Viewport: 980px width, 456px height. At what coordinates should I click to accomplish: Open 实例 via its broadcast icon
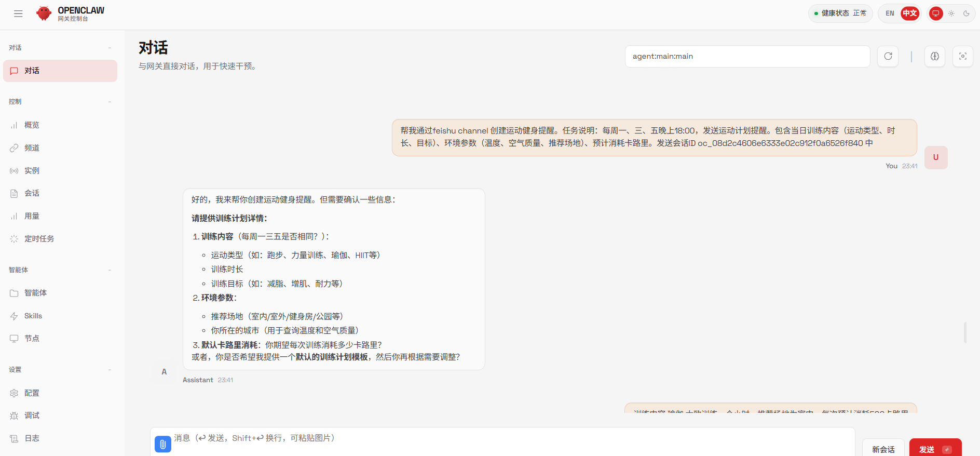pos(14,171)
